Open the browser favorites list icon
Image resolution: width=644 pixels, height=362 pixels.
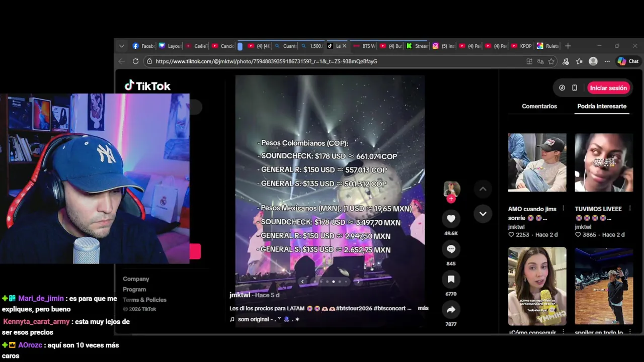579,61
